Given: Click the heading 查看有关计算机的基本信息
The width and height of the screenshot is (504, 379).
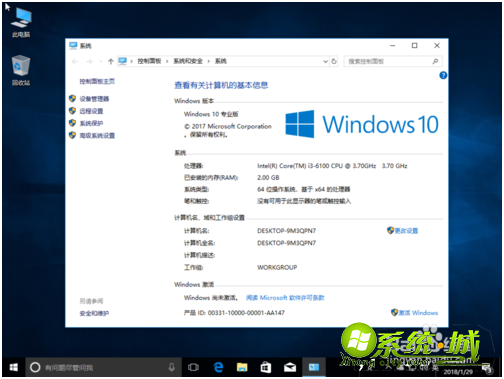Looking at the screenshot, I should click(221, 85).
